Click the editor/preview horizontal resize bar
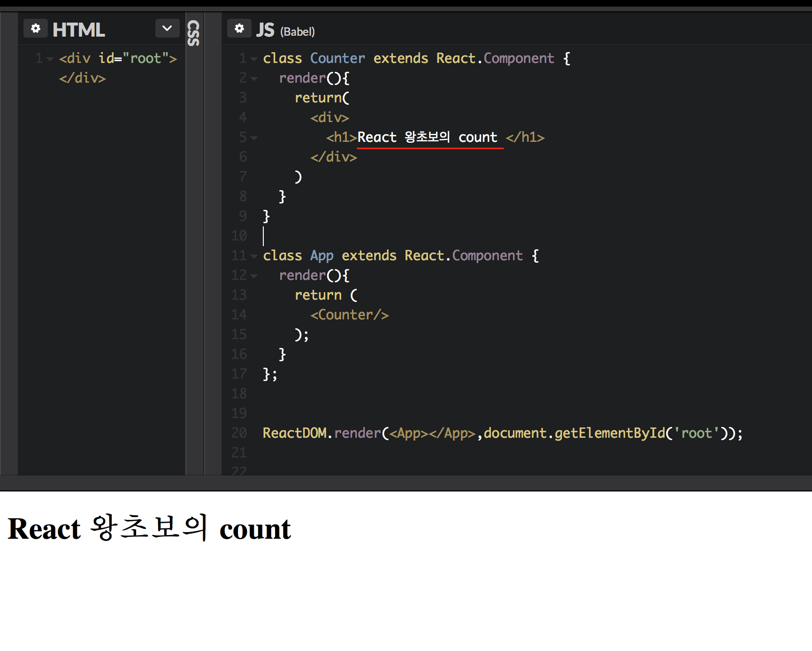The width and height of the screenshot is (812, 651). [406, 483]
